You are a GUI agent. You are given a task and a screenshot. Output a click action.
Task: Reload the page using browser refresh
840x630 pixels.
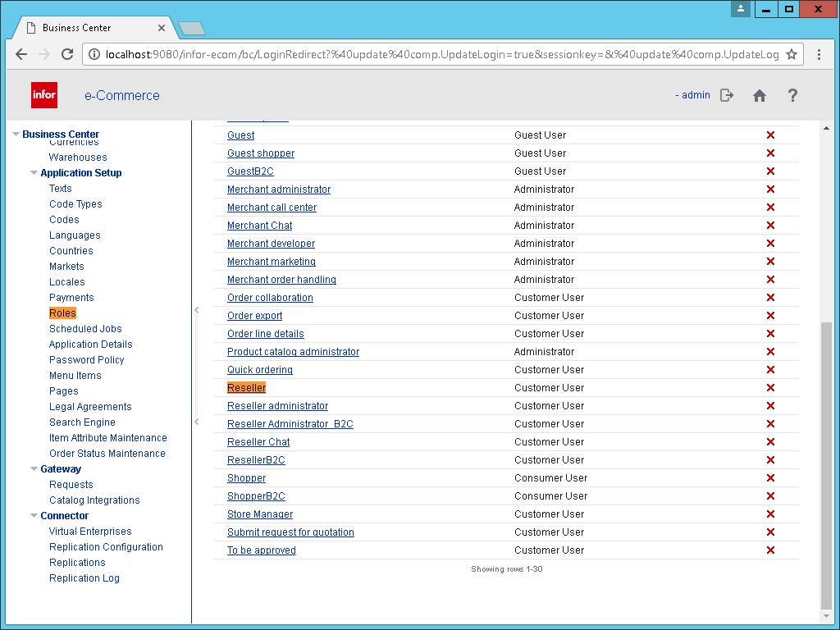tap(67, 54)
